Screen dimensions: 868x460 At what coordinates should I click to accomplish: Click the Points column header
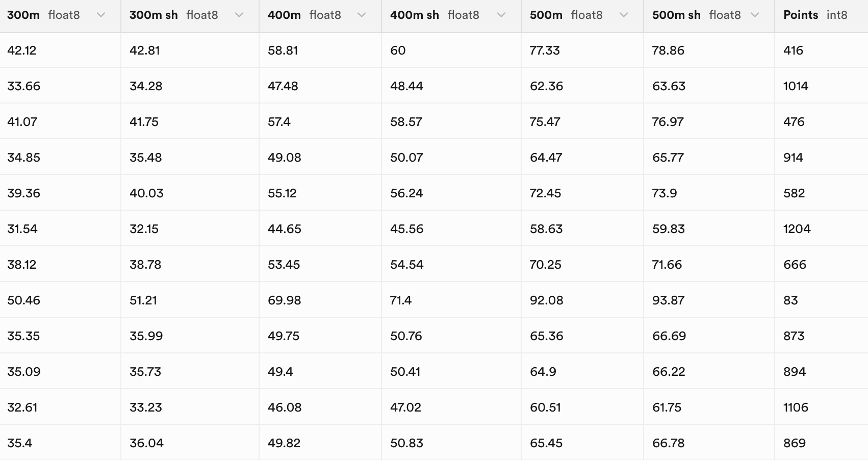(x=801, y=15)
